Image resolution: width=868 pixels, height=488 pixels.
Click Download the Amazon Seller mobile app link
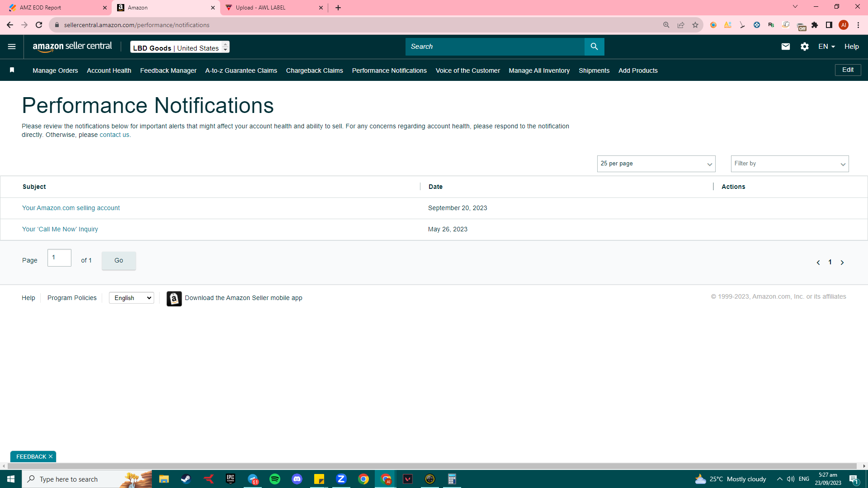tap(244, 298)
